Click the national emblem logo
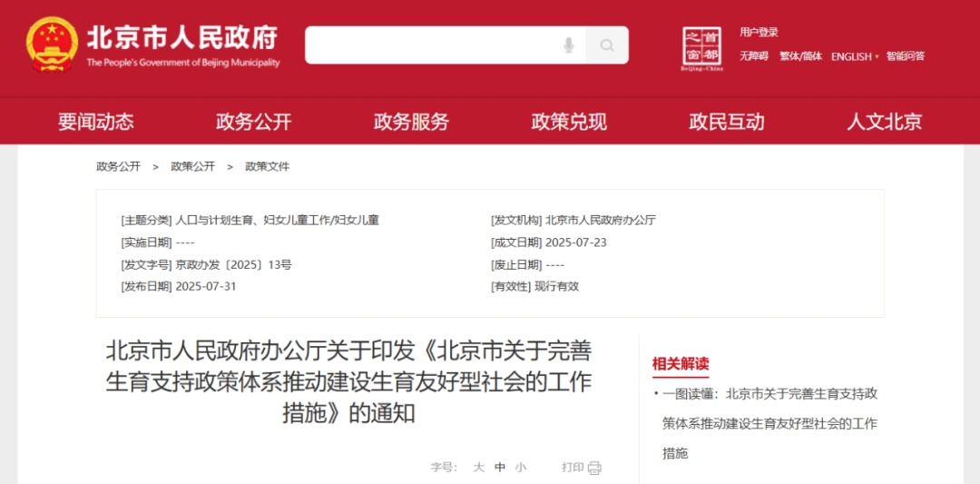Viewport: 980px width, 484px height. coord(52,44)
